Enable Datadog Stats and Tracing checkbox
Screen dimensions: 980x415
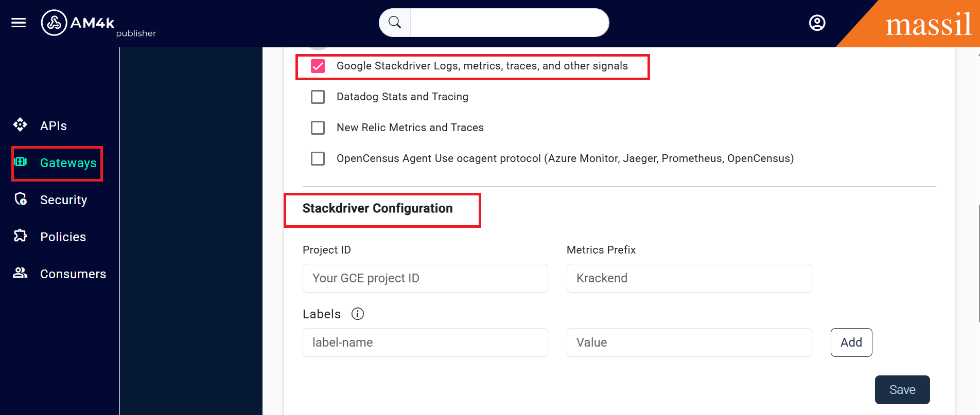[318, 97]
